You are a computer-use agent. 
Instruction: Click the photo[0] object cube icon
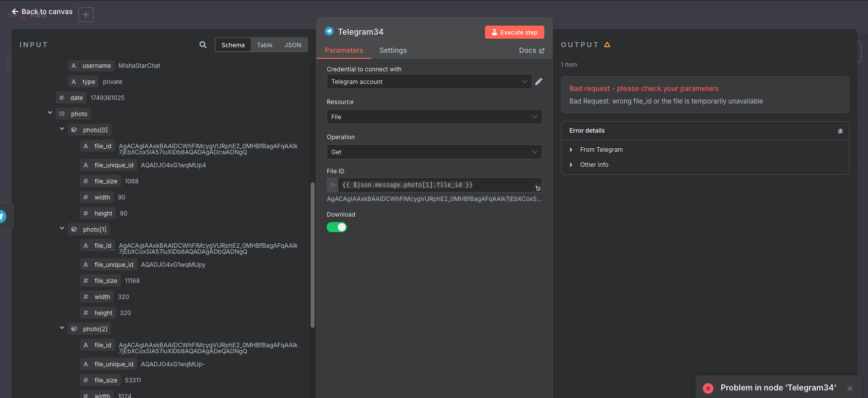pyautogui.click(x=74, y=130)
